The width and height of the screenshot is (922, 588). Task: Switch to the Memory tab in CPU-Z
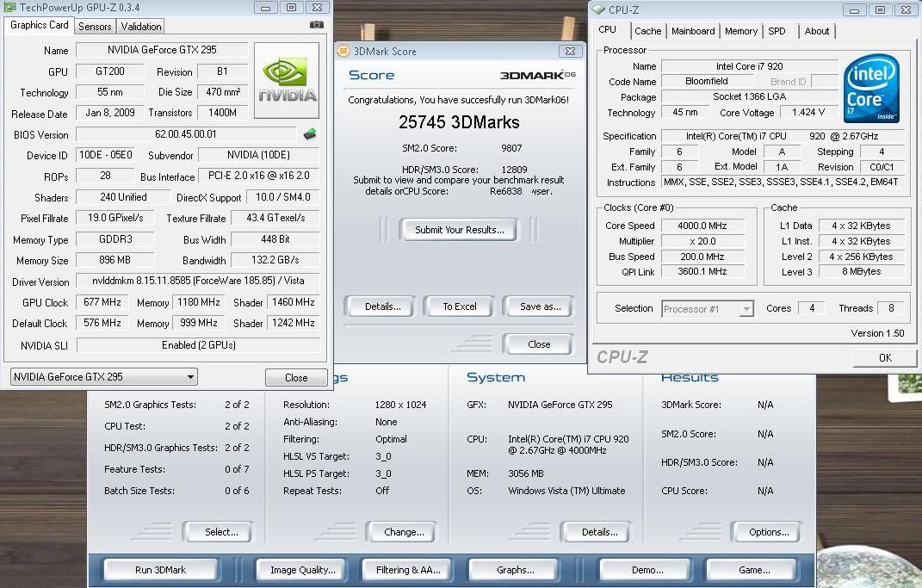coord(741,31)
